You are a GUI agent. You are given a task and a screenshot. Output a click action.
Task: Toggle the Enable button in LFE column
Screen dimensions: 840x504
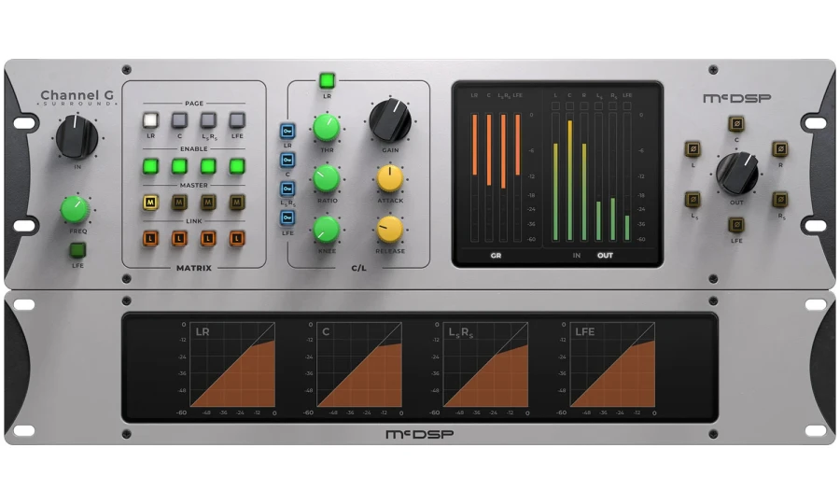click(237, 166)
